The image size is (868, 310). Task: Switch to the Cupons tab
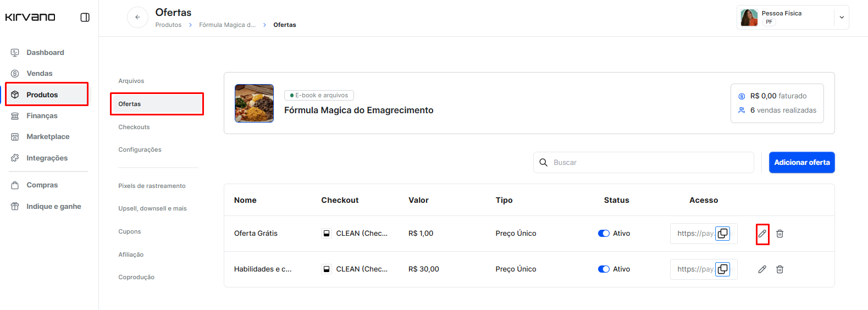click(x=130, y=231)
